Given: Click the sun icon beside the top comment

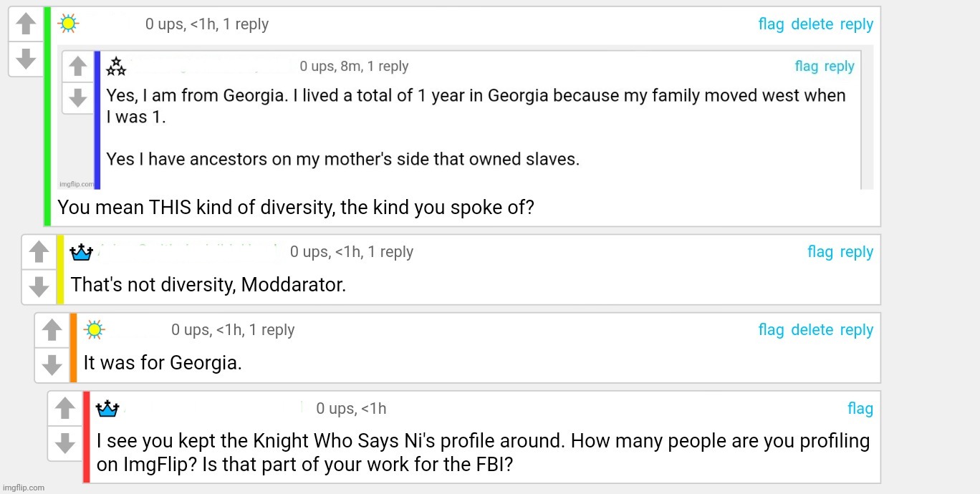Looking at the screenshot, I should (x=68, y=24).
